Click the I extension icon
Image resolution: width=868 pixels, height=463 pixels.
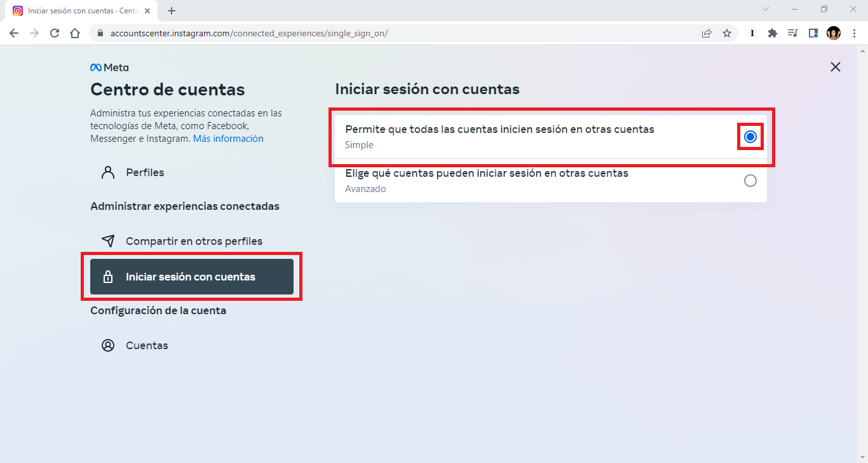click(x=752, y=33)
